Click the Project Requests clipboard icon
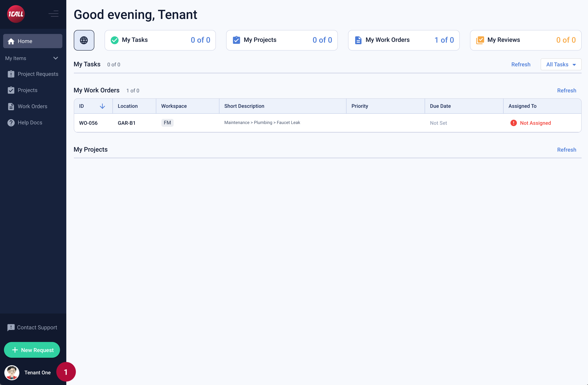This screenshot has height=385, width=588. [11, 74]
